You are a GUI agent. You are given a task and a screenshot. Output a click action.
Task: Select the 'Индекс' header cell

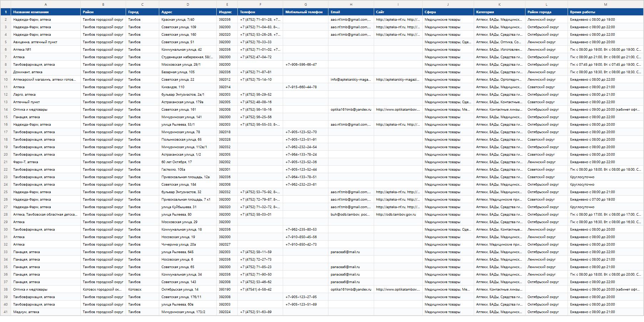(x=227, y=12)
